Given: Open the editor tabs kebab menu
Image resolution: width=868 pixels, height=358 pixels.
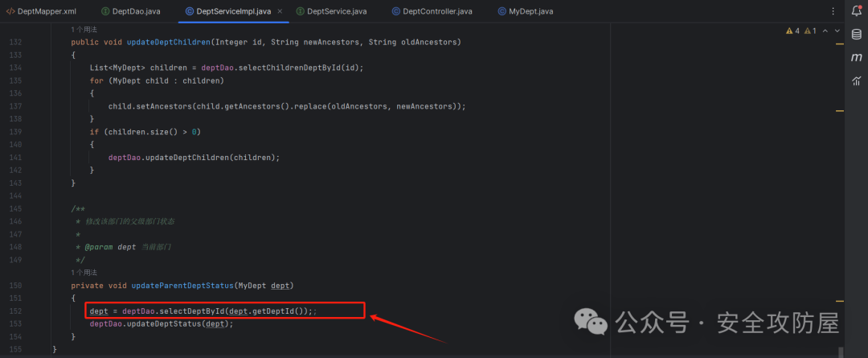Looking at the screenshot, I should 833,11.
